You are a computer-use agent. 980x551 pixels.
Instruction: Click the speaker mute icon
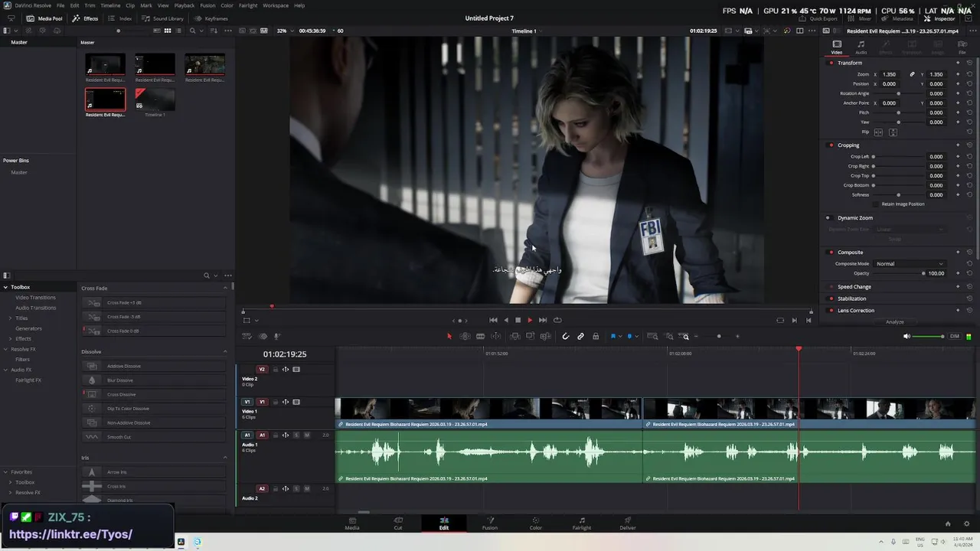point(907,336)
